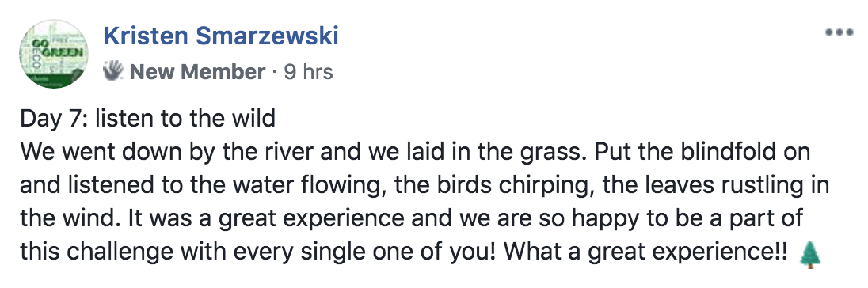Click 'What a great experience!!' sentence
Viewport: 868px width, 288px height.
pos(645,252)
